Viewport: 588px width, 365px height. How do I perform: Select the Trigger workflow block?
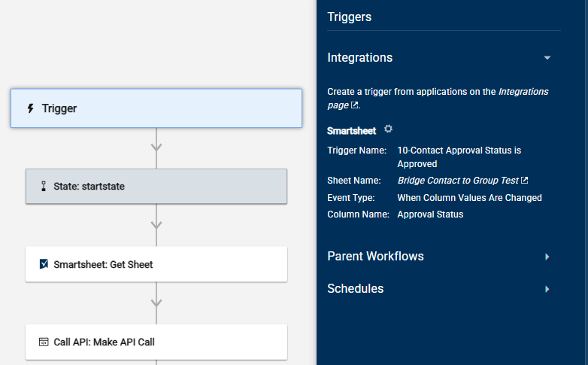click(x=156, y=108)
